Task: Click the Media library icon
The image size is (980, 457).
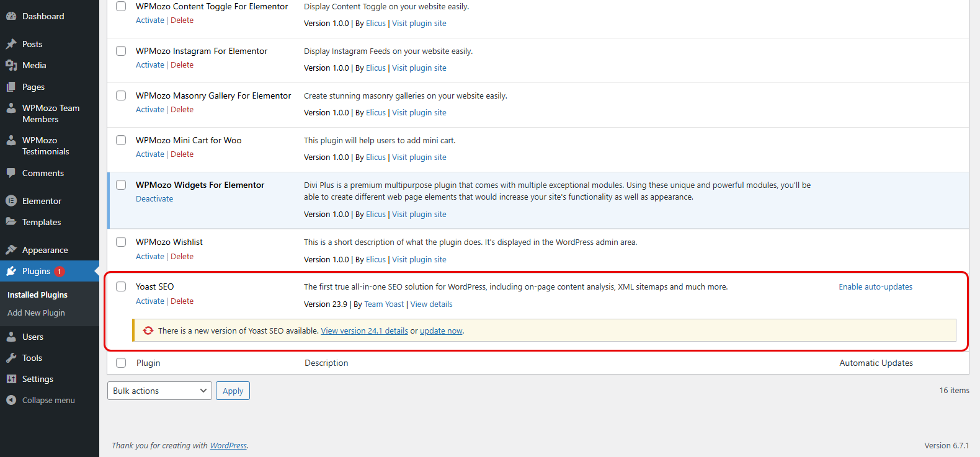Action: (x=11, y=65)
